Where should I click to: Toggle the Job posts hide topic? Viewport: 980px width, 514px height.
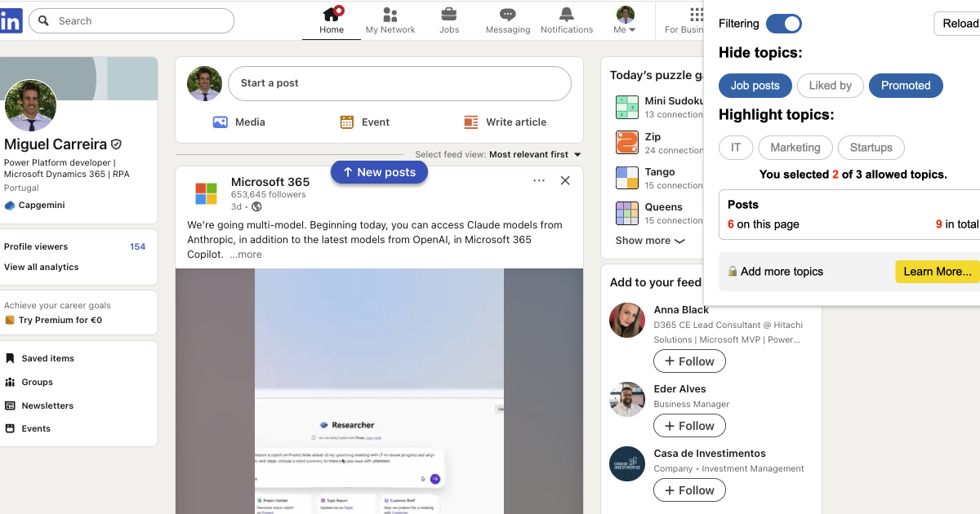click(755, 86)
